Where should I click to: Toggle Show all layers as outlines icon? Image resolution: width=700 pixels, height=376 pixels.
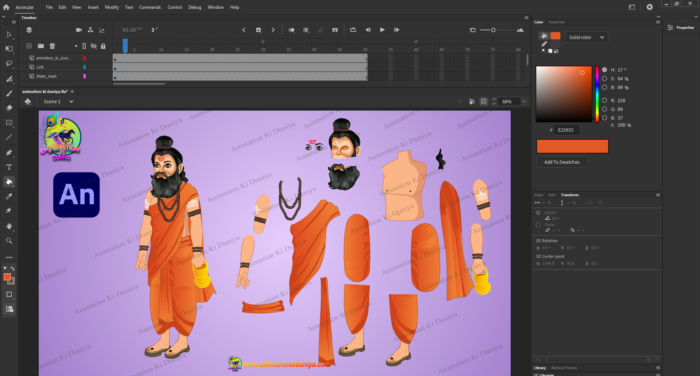coord(84,46)
